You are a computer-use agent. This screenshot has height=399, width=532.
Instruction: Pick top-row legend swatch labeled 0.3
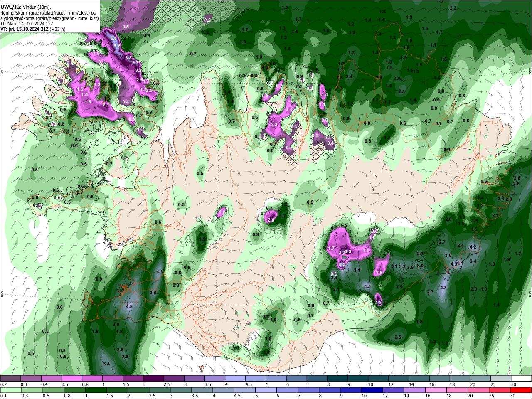click(x=31, y=379)
